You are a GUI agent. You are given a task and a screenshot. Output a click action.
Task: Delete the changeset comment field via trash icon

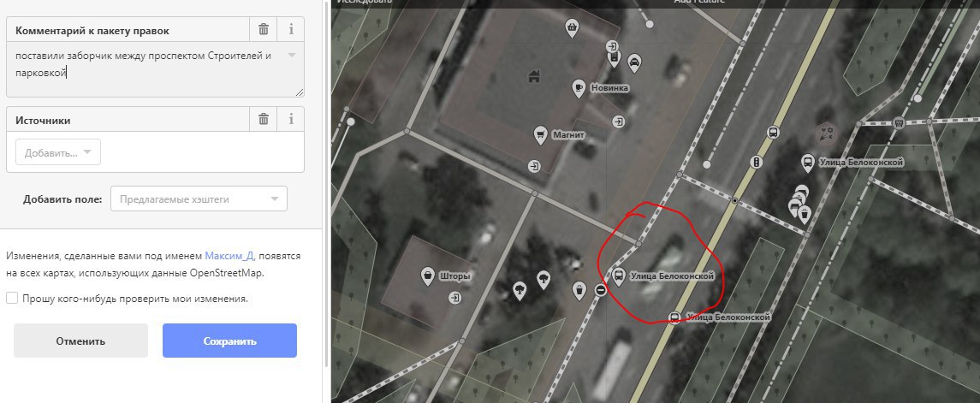click(264, 29)
